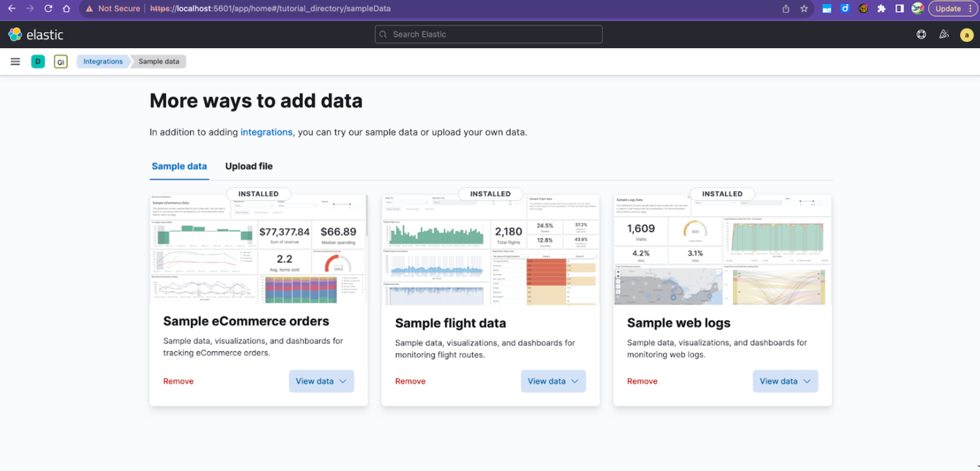Open the Help menu lifebuoy icon
This screenshot has width=980, height=471.
tap(921, 35)
